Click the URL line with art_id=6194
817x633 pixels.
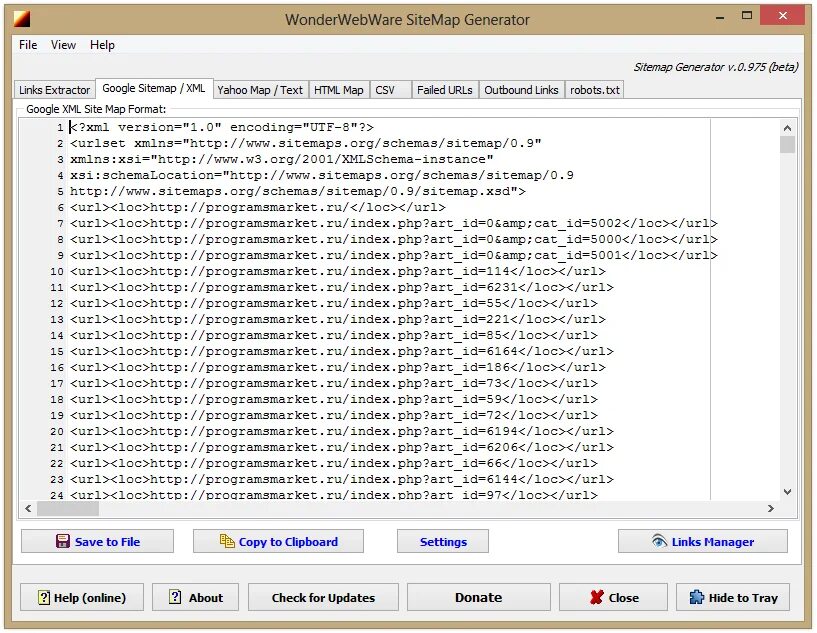(341, 431)
